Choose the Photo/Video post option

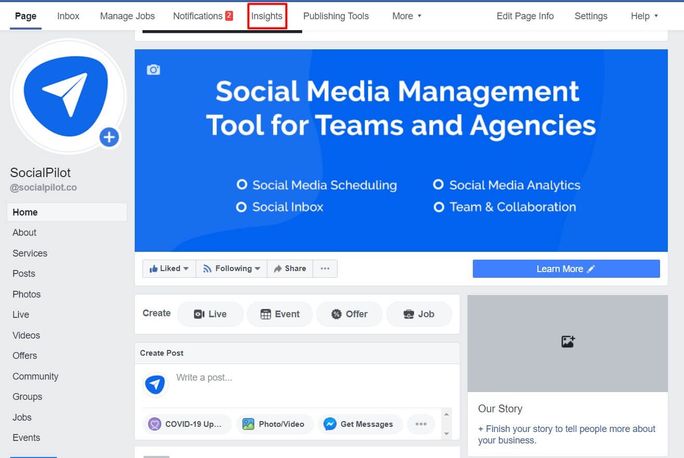(x=274, y=424)
